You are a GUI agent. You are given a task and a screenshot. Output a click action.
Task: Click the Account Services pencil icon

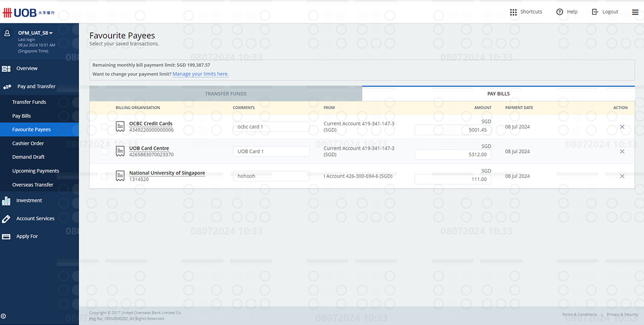click(6, 219)
